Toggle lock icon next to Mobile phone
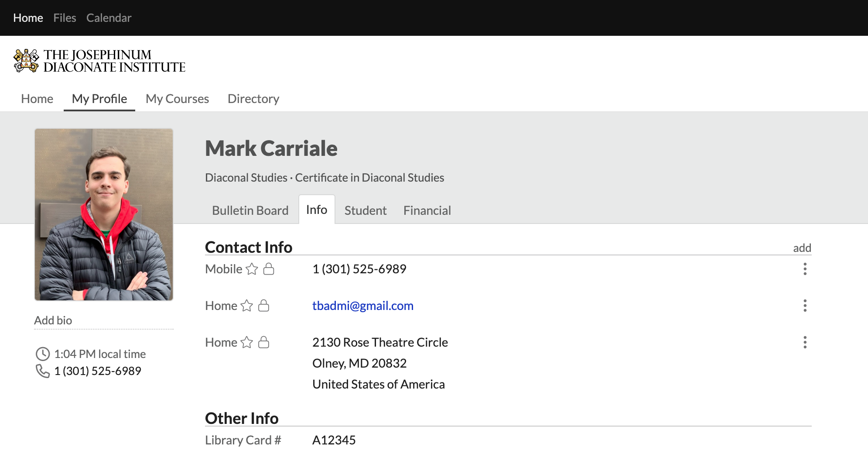The width and height of the screenshot is (868, 475). (269, 269)
